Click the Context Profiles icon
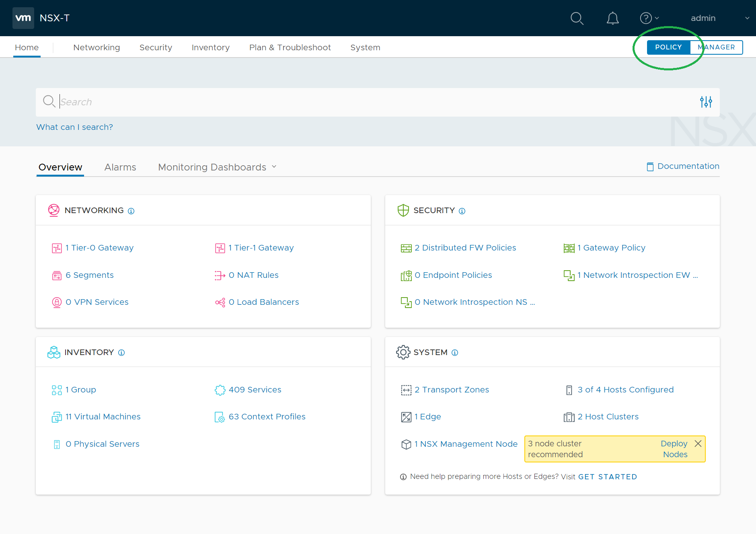The height and width of the screenshot is (534, 756). (220, 417)
